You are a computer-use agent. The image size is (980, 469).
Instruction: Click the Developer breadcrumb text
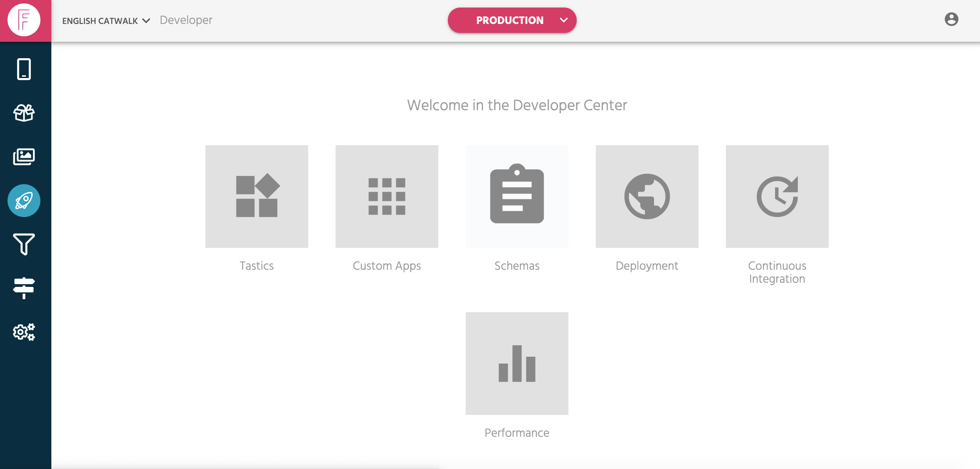pyautogui.click(x=186, y=20)
